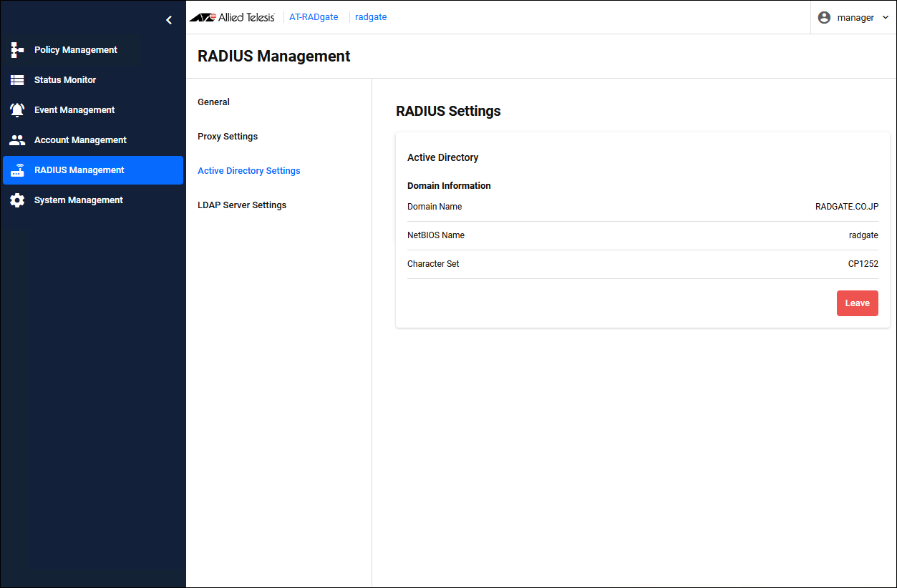
Task: Click the user avatar icon
Action: coord(824,17)
